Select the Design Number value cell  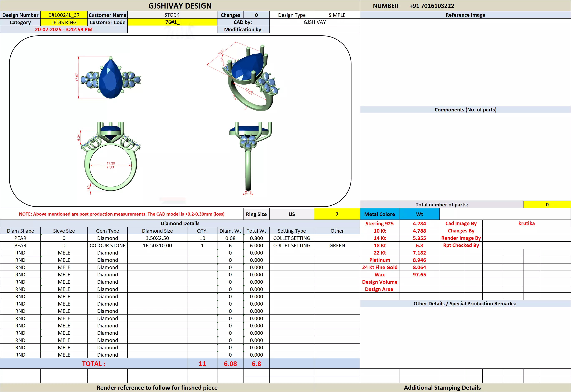(x=64, y=15)
